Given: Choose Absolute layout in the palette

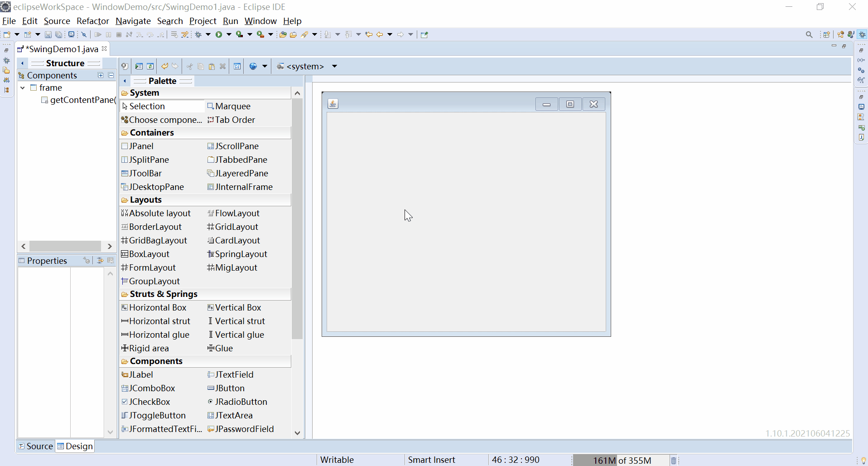Looking at the screenshot, I should coord(156,213).
